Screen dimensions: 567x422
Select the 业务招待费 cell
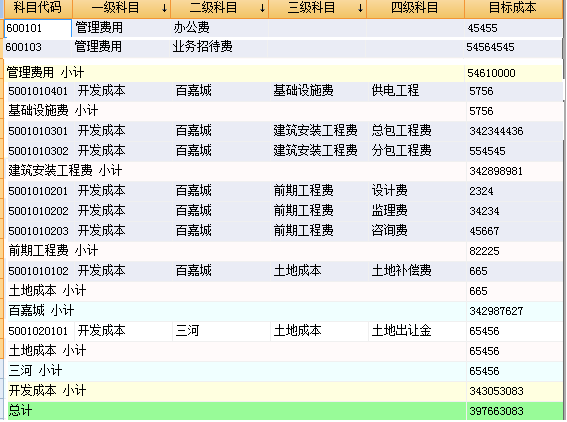(219, 47)
